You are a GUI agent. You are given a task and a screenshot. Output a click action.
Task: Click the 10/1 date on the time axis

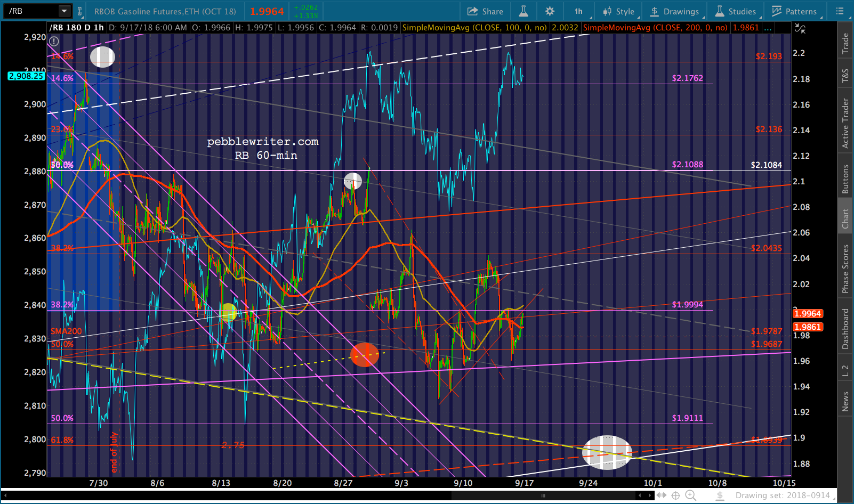pyautogui.click(x=652, y=483)
